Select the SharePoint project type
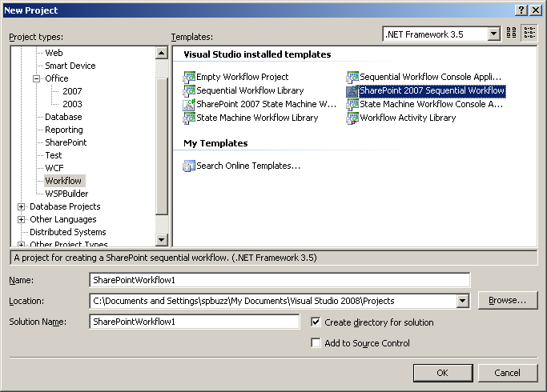This screenshot has width=547, height=392. (66, 142)
